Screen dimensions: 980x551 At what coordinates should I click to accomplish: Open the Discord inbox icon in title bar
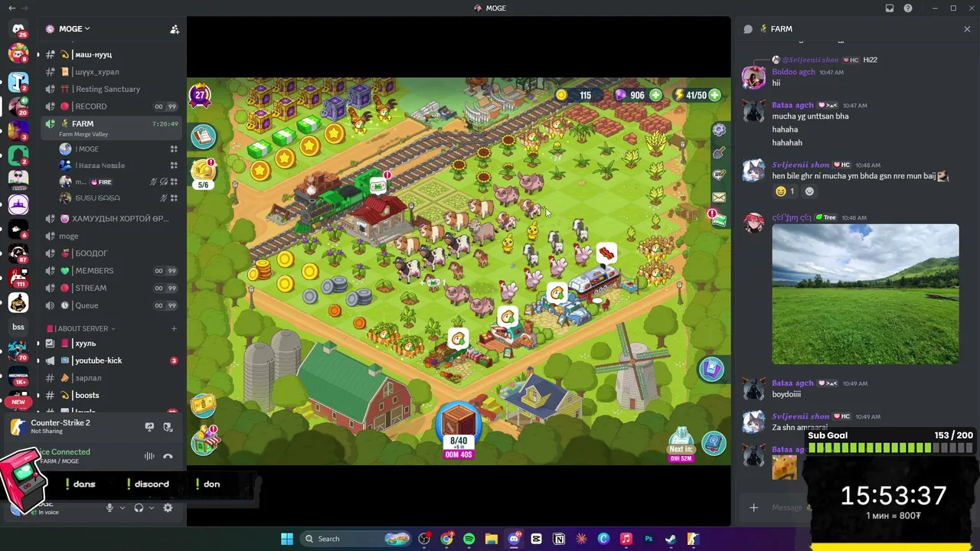(890, 8)
